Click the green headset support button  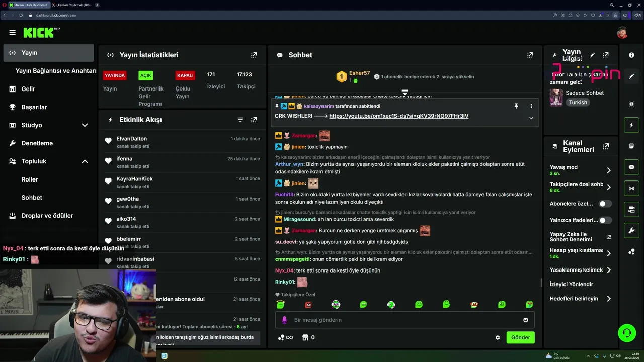tap(627, 333)
